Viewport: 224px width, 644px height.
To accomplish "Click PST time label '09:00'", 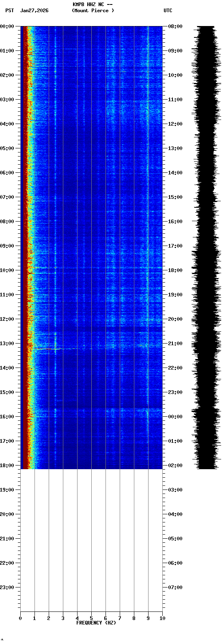I will point(7,246).
